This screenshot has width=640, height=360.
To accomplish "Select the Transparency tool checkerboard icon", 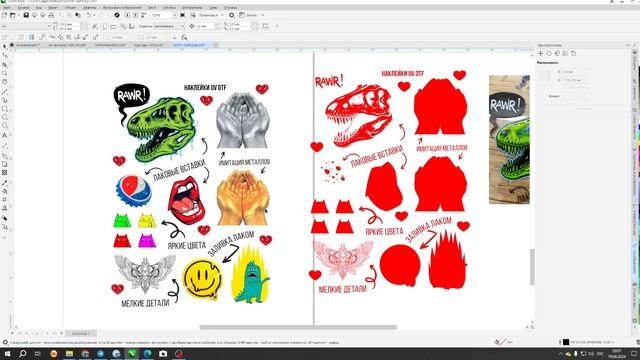I will pos(4,173).
